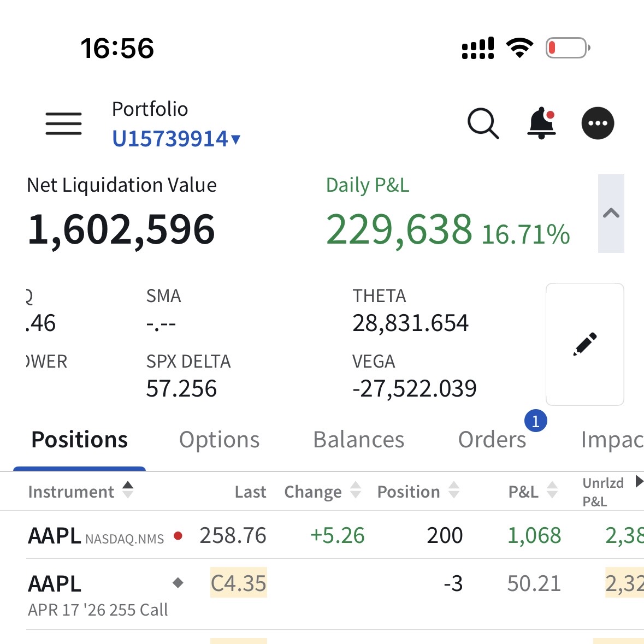Screen dimensions: 644x644
Task: Switch to the Balances tab
Action: 358,439
